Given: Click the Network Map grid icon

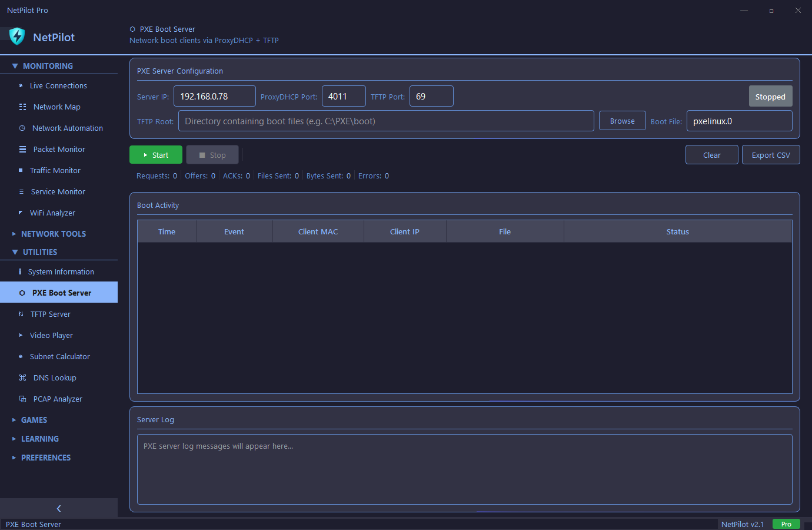Looking at the screenshot, I should tap(22, 107).
